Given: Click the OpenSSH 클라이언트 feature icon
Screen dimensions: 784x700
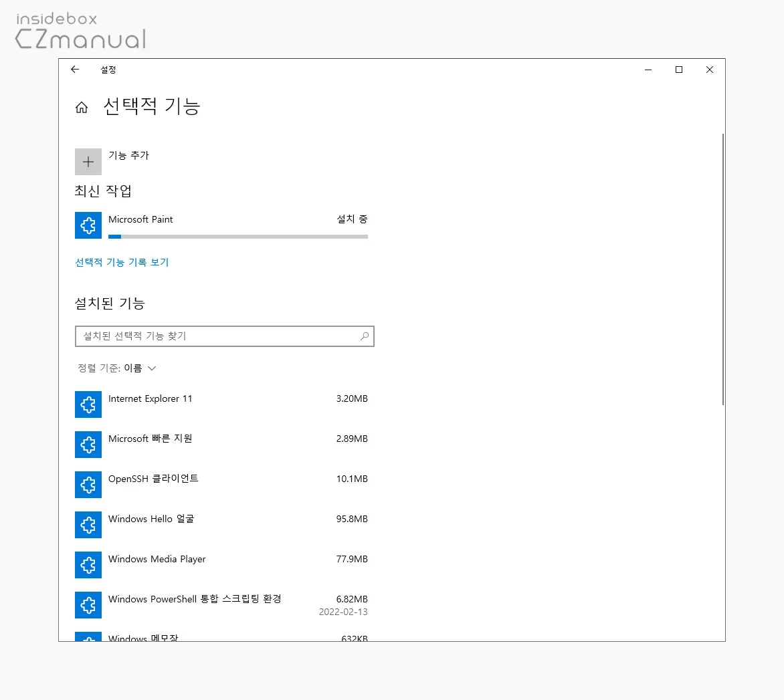Looking at the screenshot, I should click(x=88, y=485).
